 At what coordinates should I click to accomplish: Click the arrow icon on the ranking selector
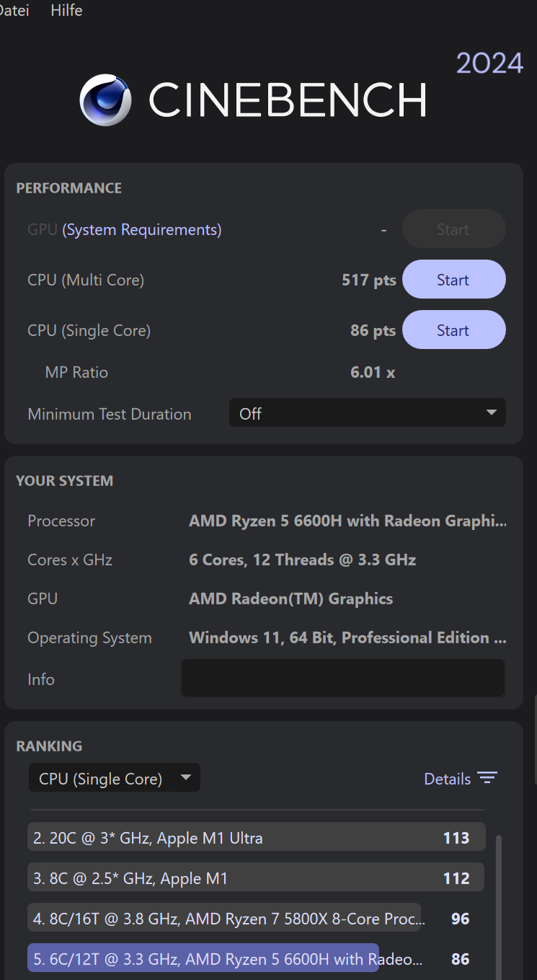pyautogui.click(x=186, y=778)
